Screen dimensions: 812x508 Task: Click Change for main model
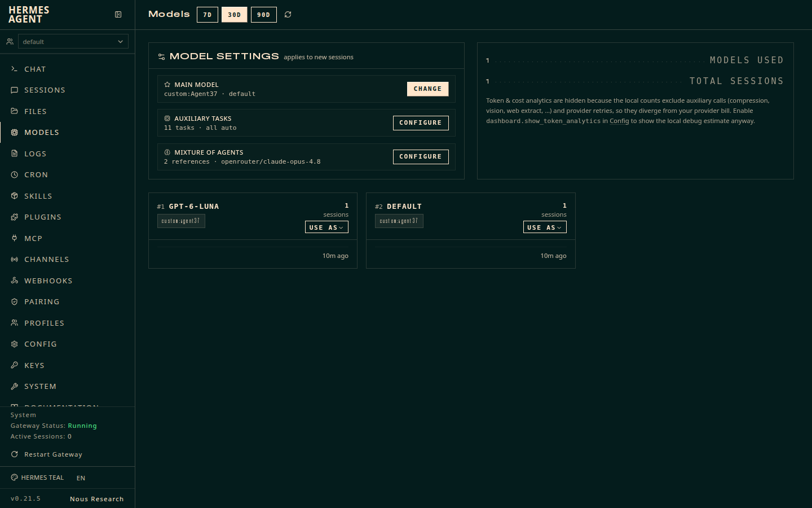coord(428,89)
